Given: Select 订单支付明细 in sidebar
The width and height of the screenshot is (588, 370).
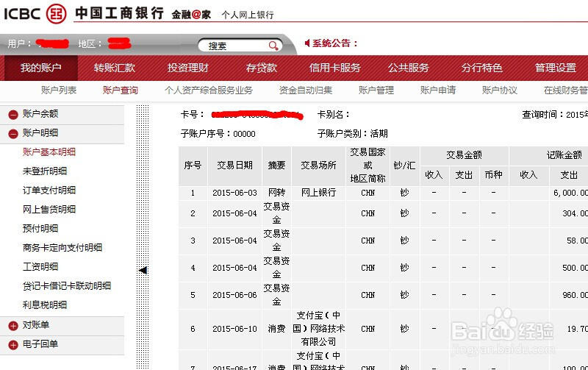Looking at the screenshot, I should 49,191.
